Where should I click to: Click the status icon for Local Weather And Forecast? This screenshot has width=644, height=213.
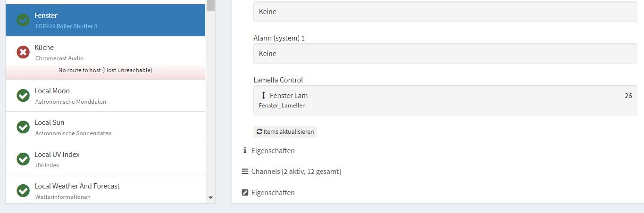coord(23,191)
